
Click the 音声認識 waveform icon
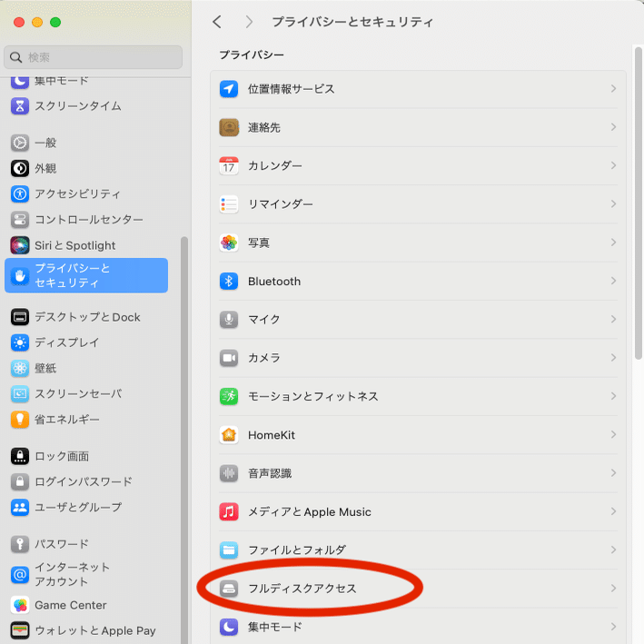(x=229, y=473)
